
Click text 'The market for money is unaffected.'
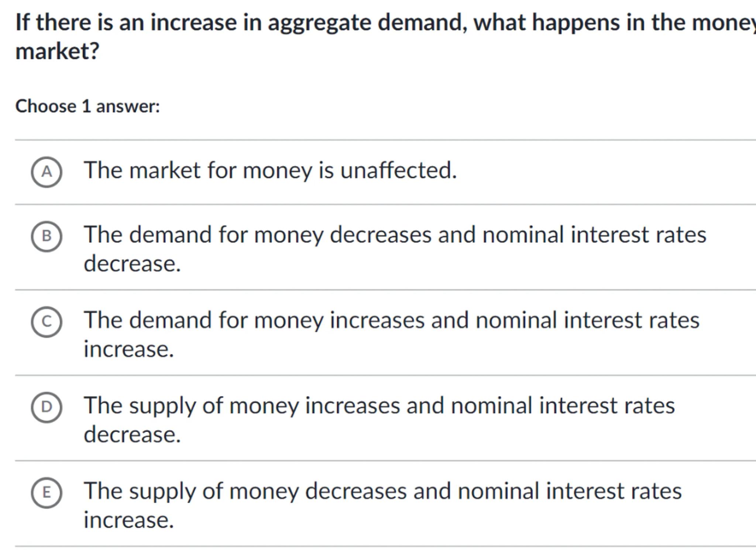pyautogui.click(x=270, y=171)
